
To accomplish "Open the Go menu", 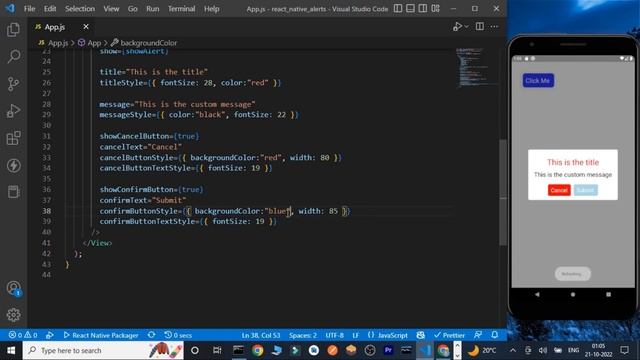I will point(133,9).
